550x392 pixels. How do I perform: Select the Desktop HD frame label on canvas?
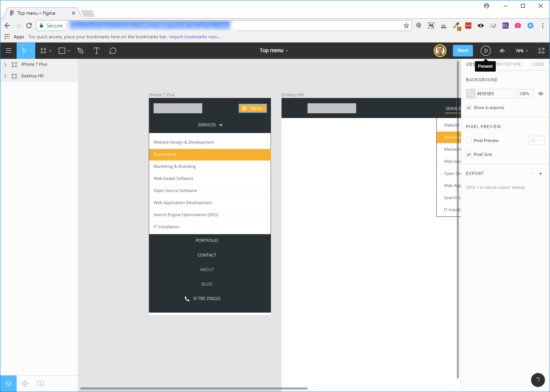pyautogui.click(x=292, y=95)
